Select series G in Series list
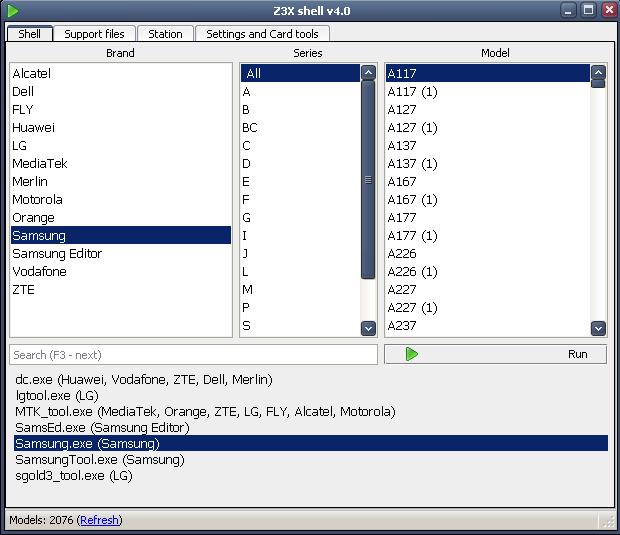620x535 pixels. [x=301, y=217]
